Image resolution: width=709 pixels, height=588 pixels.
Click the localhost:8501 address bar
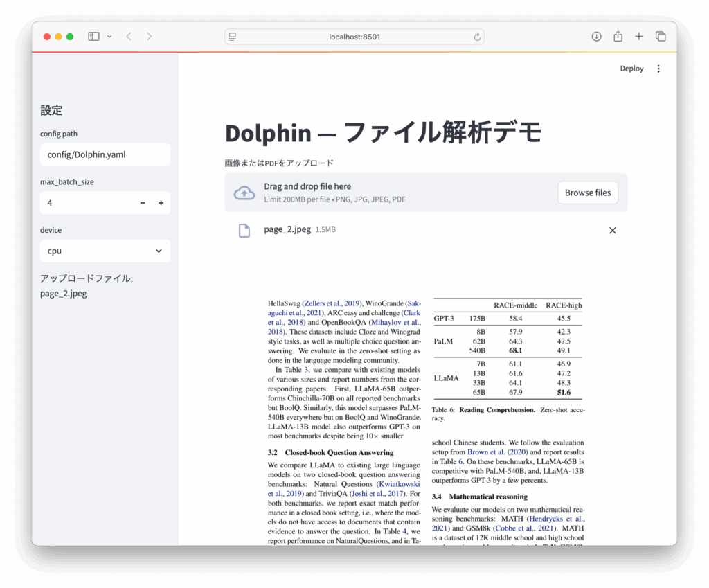pos(354,37)
